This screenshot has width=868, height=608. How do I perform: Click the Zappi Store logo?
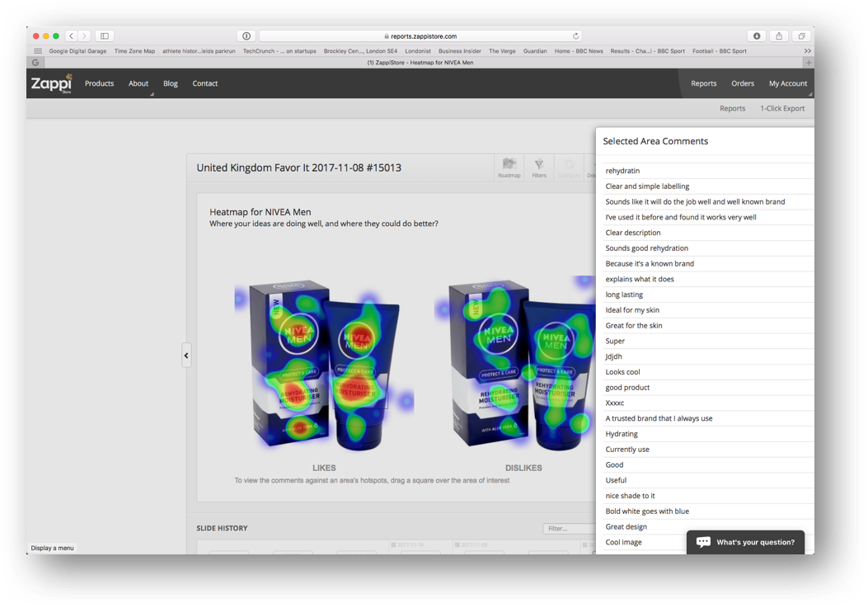[51, 82]
